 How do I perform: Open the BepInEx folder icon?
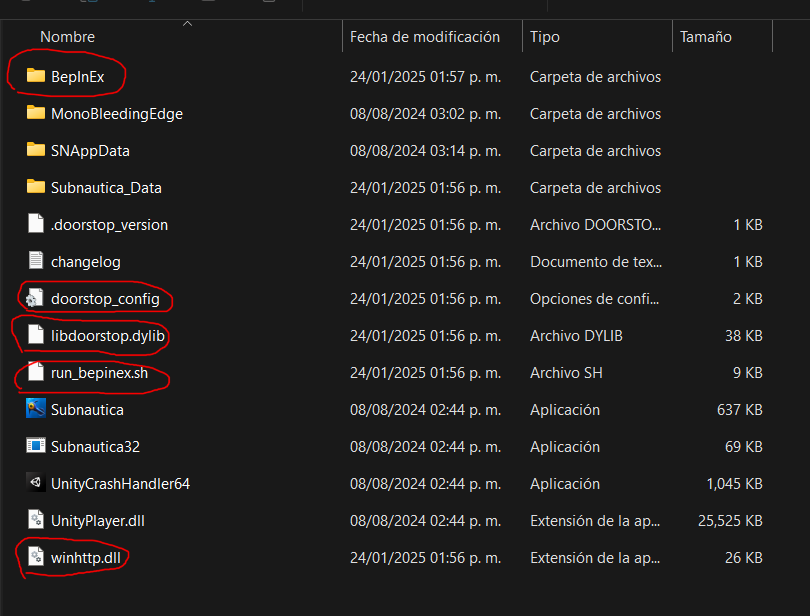(36, 76)
